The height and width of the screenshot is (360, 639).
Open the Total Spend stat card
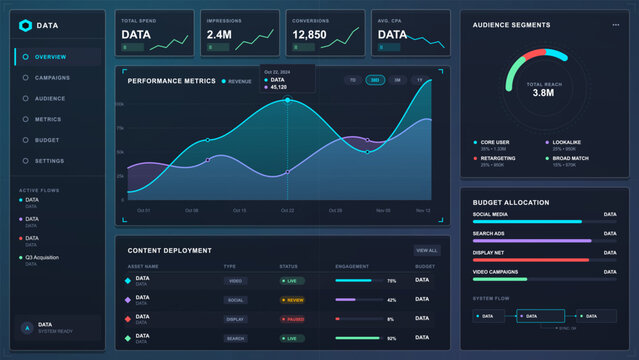154,33
